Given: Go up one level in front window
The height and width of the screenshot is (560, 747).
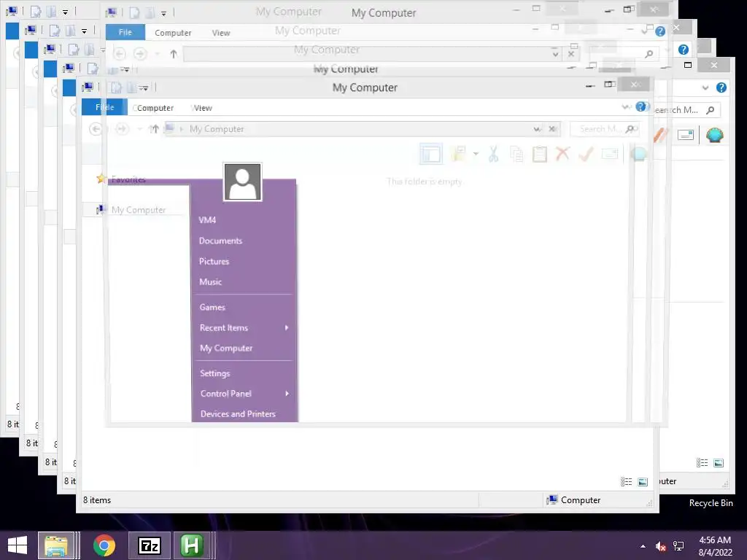Looking at the screenshot, I should point(154,129).
